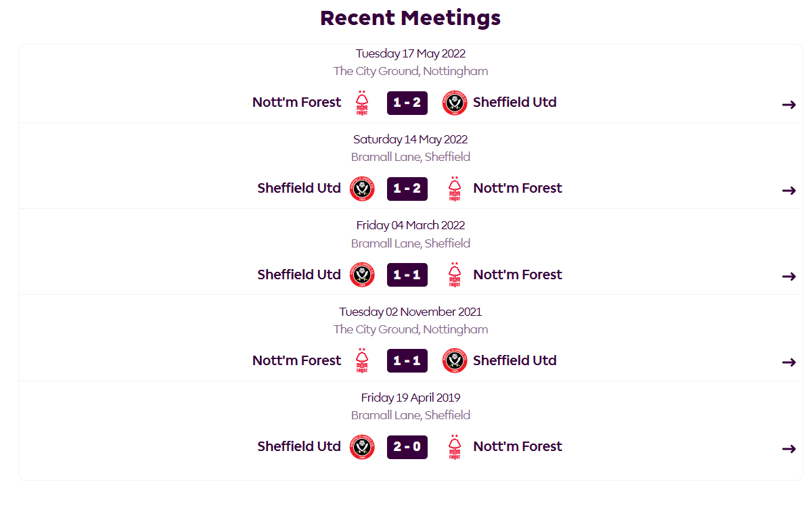Click Nott'm Forest name in 19 April 2019 match
The image size is (812, 522).
518,446
